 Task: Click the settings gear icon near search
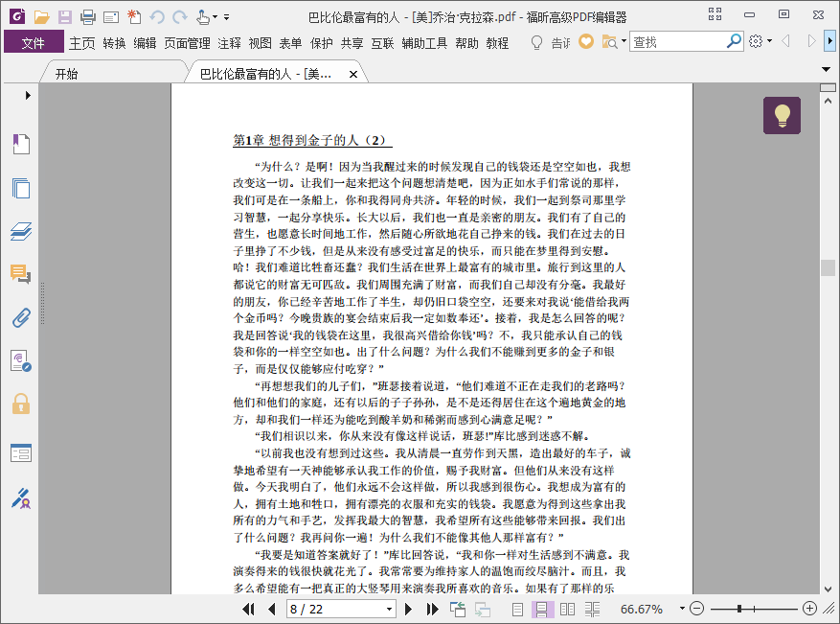pos(756,41)
